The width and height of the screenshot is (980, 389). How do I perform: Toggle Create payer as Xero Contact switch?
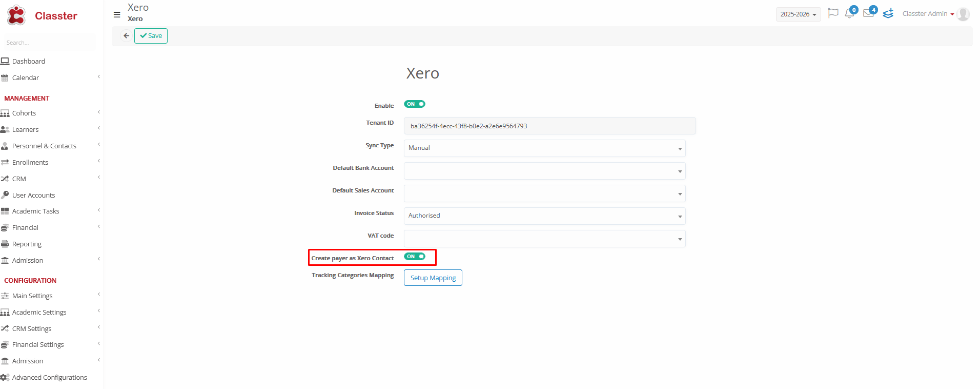415,257
